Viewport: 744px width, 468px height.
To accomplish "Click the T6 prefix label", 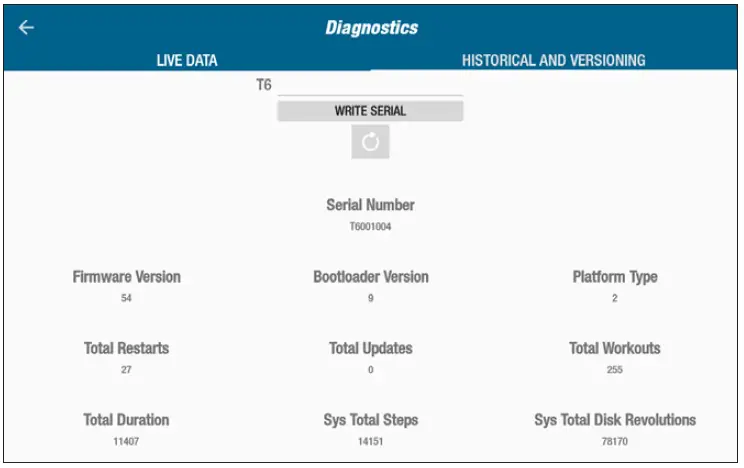I will (264, 85).
